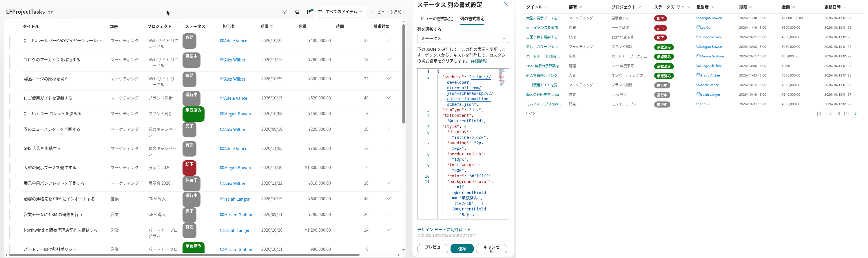This screenshot has width=868, height=258.
Task: Open the すべてのアイテム view dropdown
Action: 340,12
